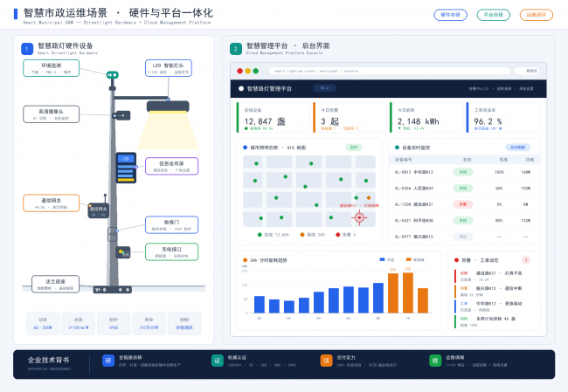Click the orange-outlined pill in the header

537,15
